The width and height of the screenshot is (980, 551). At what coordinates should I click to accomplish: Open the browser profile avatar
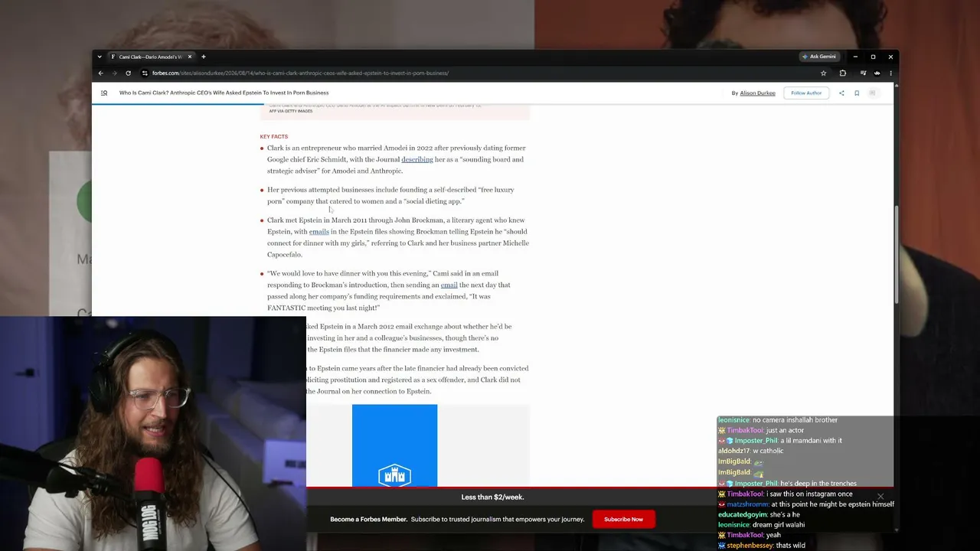(x=877, y=73)
